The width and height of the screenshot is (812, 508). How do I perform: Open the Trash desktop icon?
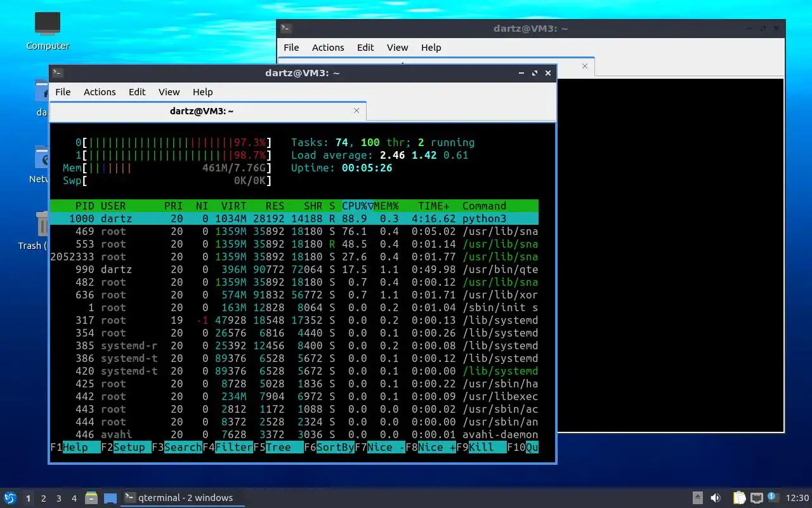(x=42, y=231)
